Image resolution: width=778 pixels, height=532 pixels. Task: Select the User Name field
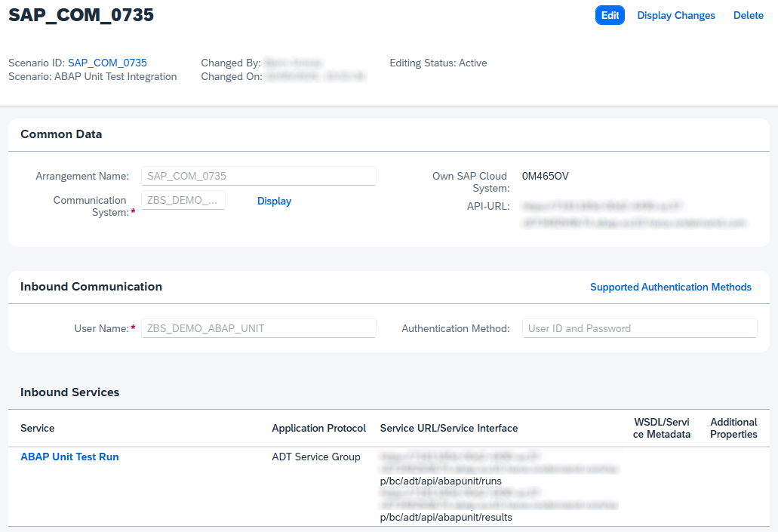(259, 328)
